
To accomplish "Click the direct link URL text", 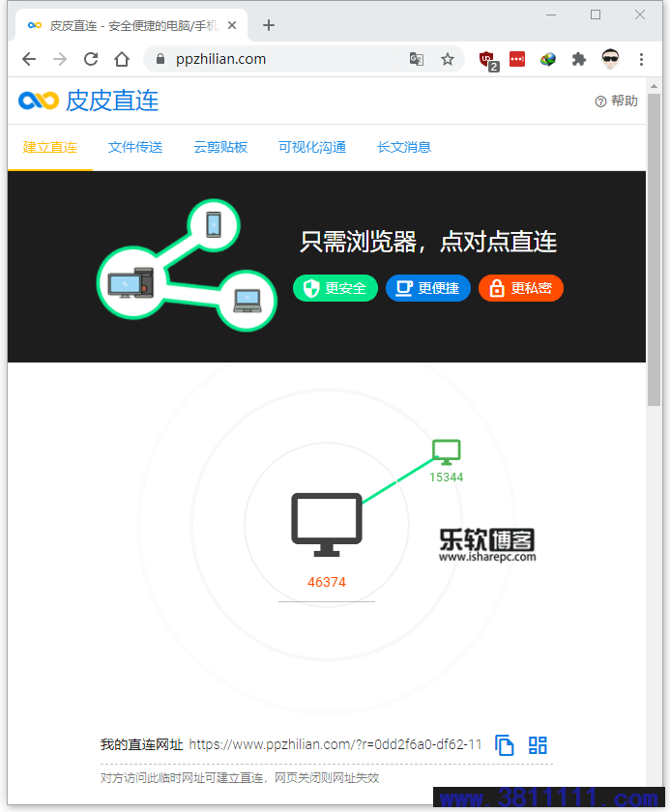I will (x=335, y=744).
